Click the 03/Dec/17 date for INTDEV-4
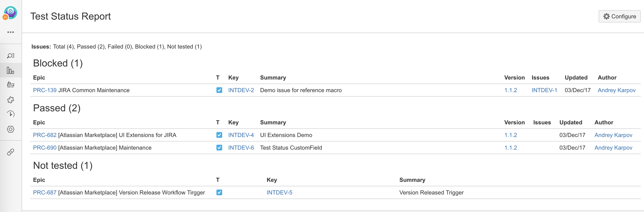 (572, 135)
